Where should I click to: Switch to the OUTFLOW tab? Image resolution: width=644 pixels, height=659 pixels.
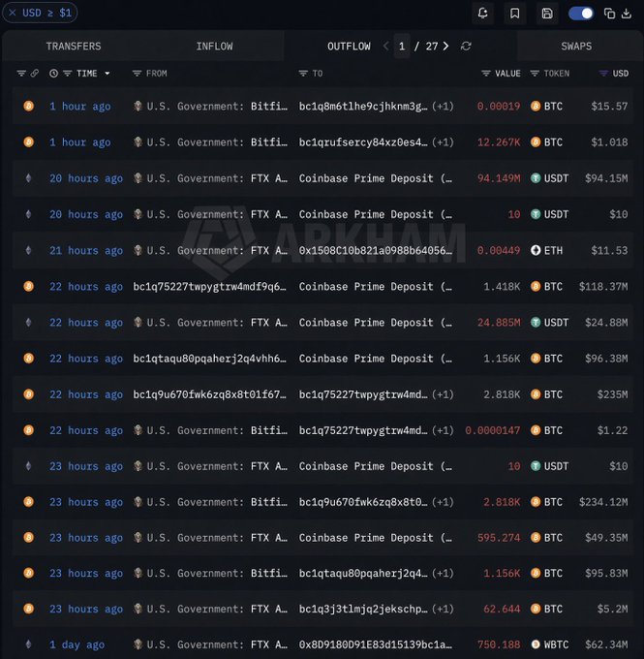(x=349, y=47)
